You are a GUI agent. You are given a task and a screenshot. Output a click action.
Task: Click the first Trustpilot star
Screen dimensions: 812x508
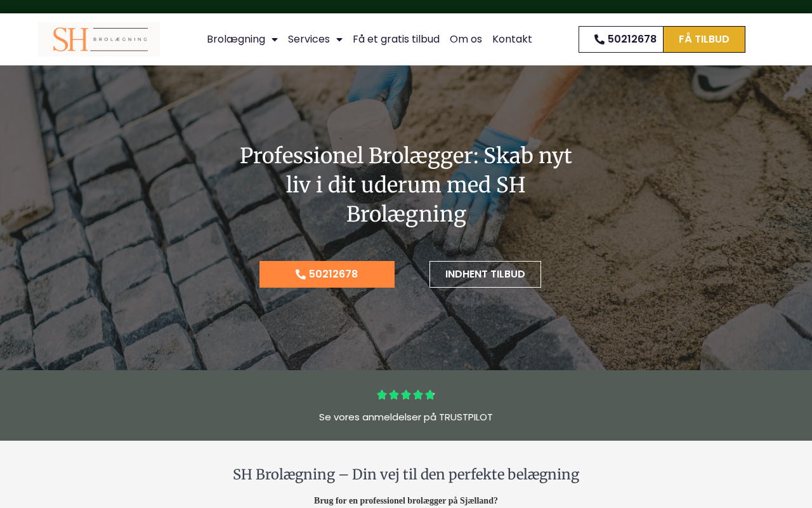(382, 395)
